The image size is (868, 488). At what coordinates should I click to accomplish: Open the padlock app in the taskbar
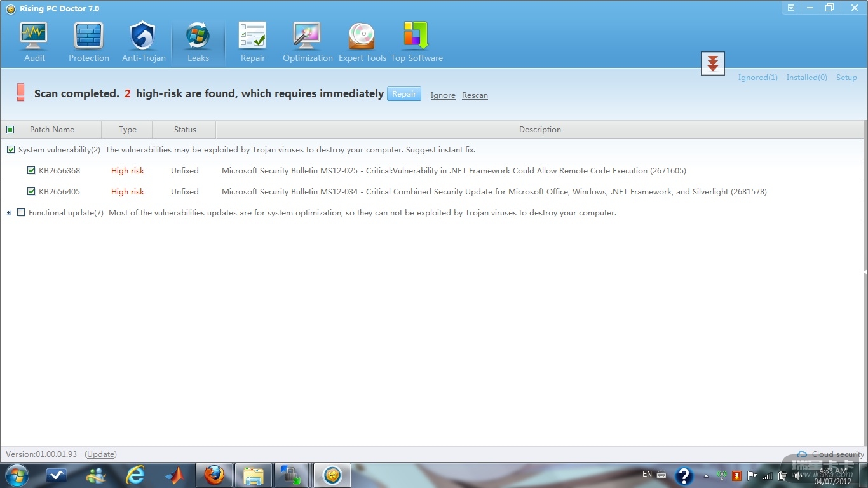[292, 475]
